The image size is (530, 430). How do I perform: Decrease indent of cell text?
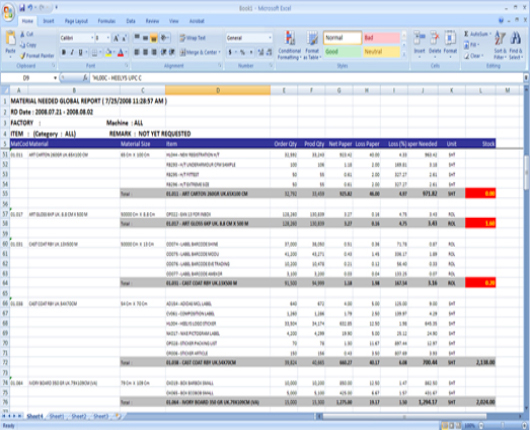click(x=164, y=52)
